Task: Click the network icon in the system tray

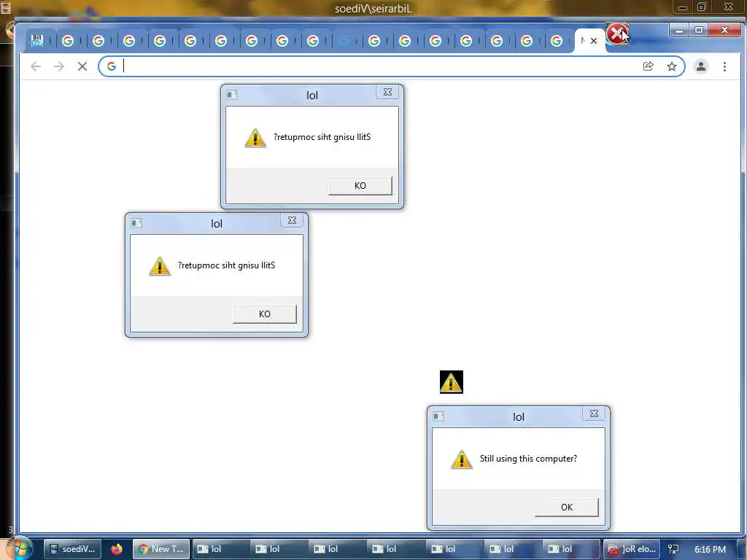Action: (x=673, y=549)
